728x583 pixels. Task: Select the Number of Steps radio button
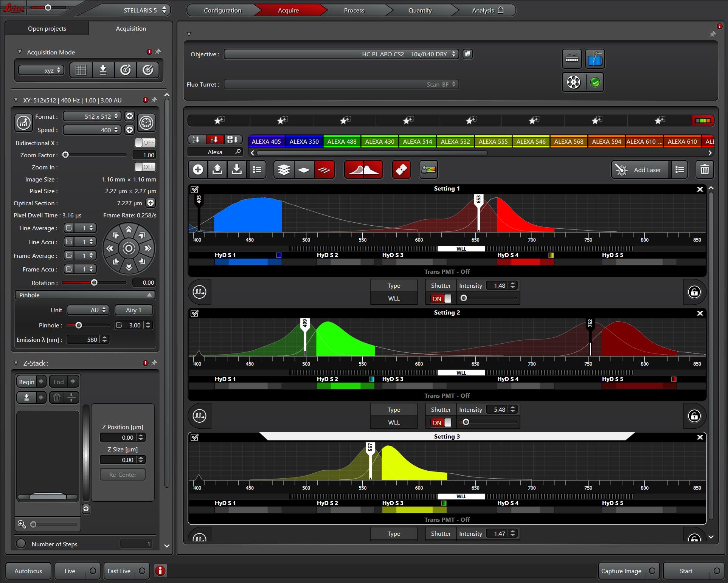point(21,544)
